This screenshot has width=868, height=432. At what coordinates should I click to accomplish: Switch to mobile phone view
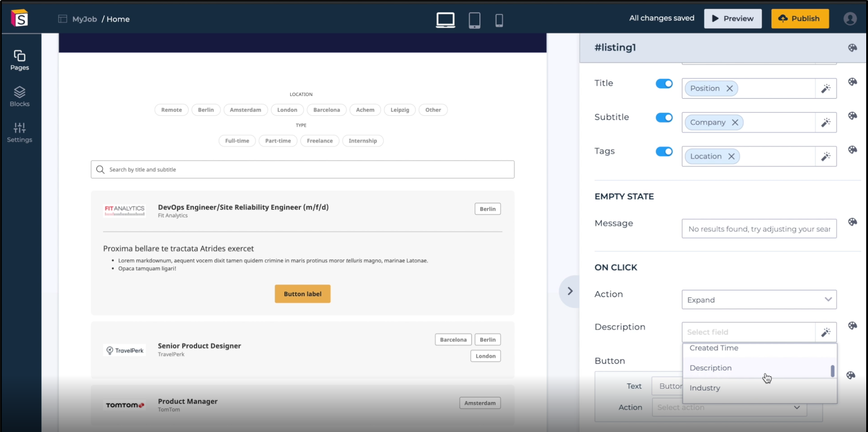(x=499, y=20)
